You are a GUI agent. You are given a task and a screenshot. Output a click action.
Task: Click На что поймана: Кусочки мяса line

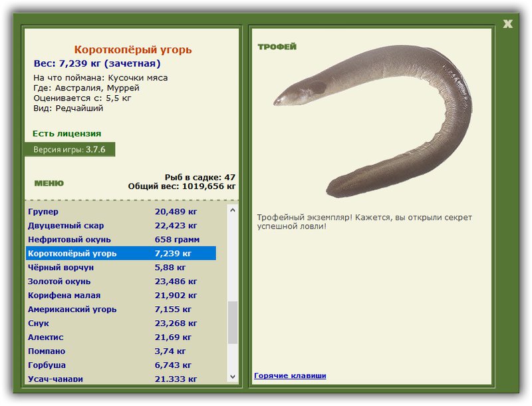point(100,78)
